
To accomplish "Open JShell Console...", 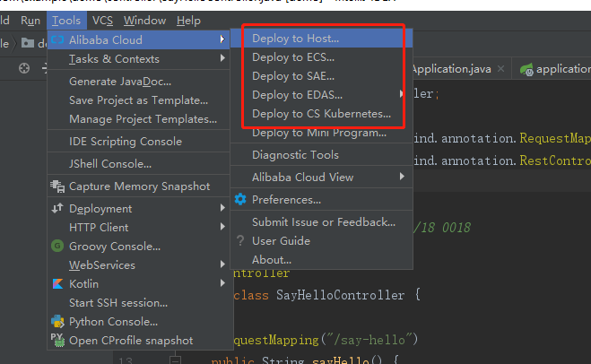I will click(139, 164).
